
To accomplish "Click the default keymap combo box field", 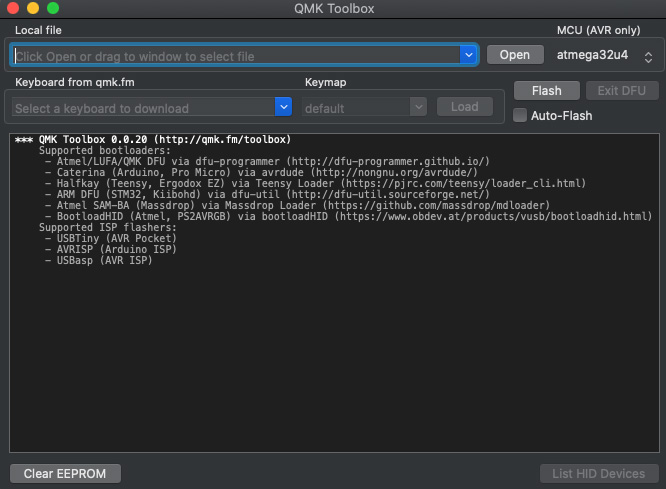I will click(x=356, y=107).
